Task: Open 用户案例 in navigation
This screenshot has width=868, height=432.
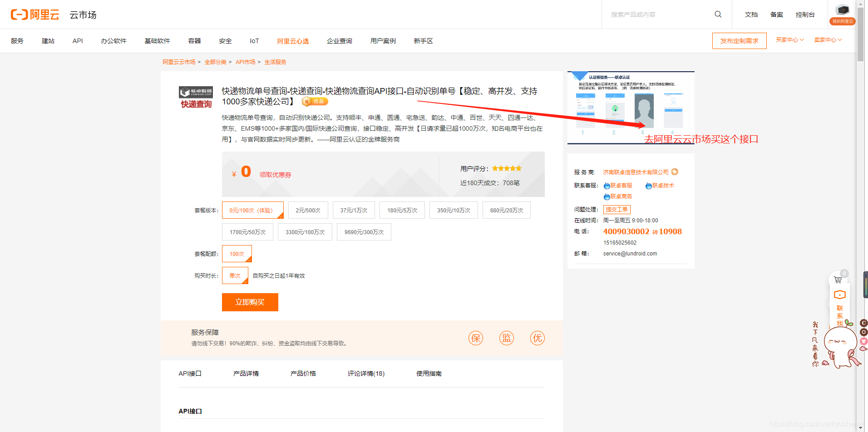Action: click(383, 41)
